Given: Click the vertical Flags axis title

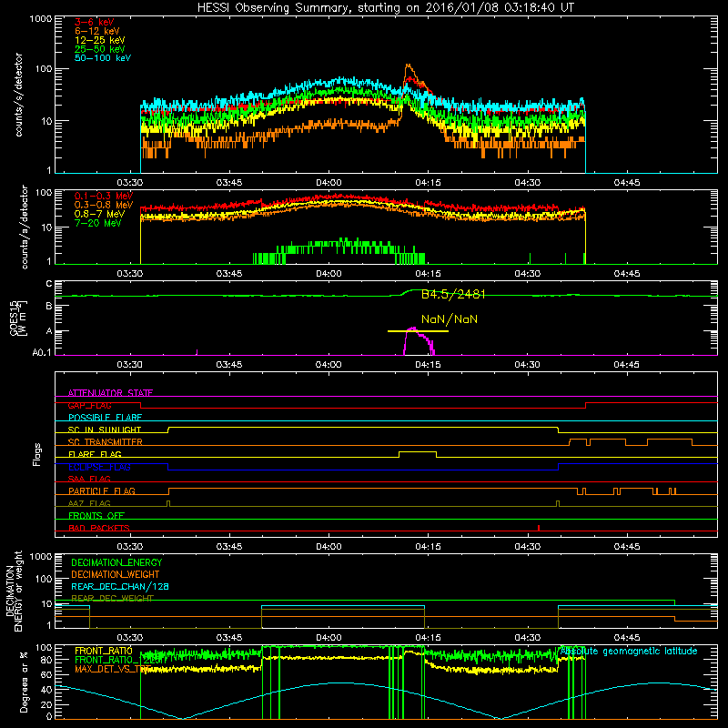Looking at the screenshot, I should (x=37, y=454).
